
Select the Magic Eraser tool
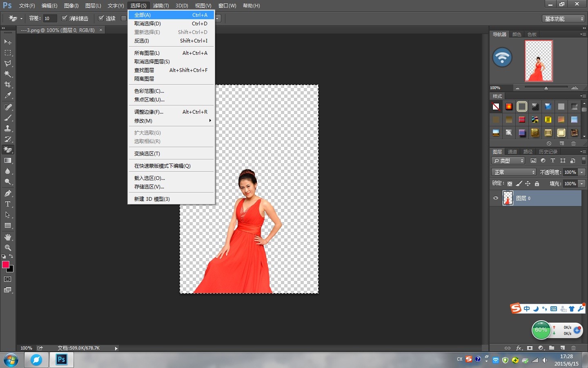8,150
